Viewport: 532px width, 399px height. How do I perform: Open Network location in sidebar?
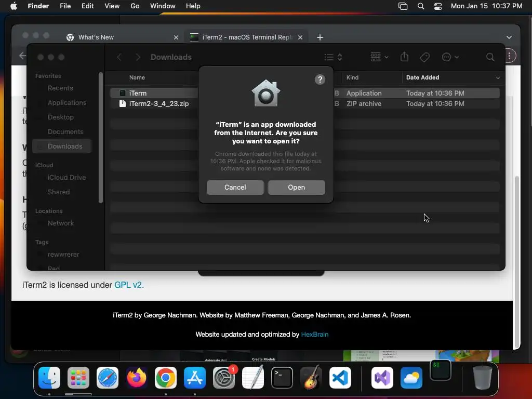coord(60,223)
